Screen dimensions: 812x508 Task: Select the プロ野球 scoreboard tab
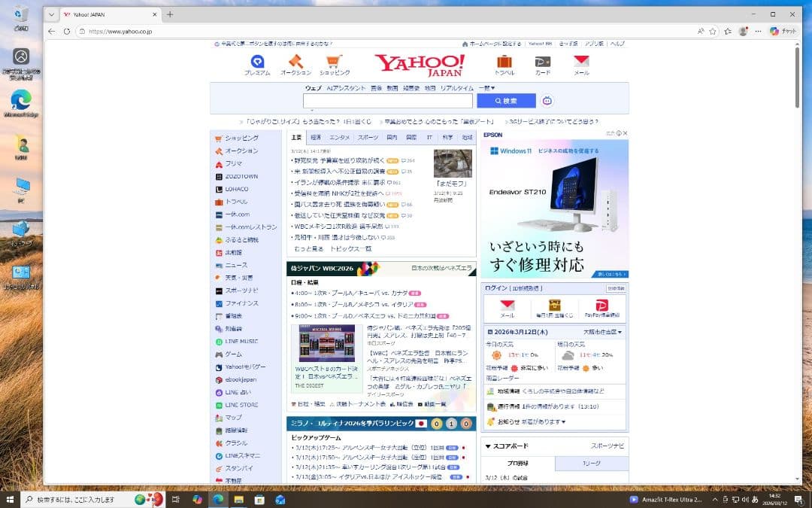517,464
